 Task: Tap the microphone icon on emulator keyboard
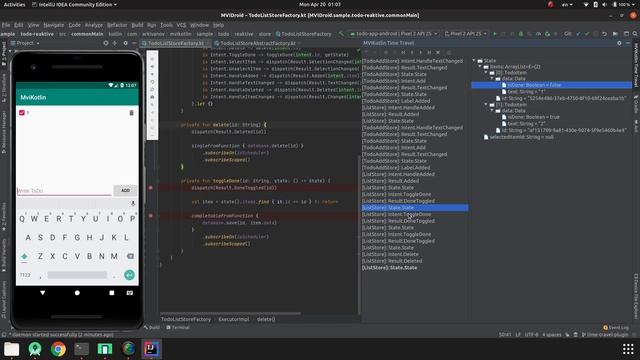coord(133,203)
